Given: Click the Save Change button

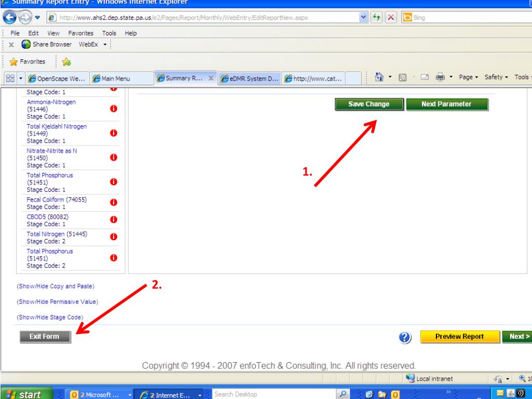Looking at the screenshot, I should coord(369,104).
